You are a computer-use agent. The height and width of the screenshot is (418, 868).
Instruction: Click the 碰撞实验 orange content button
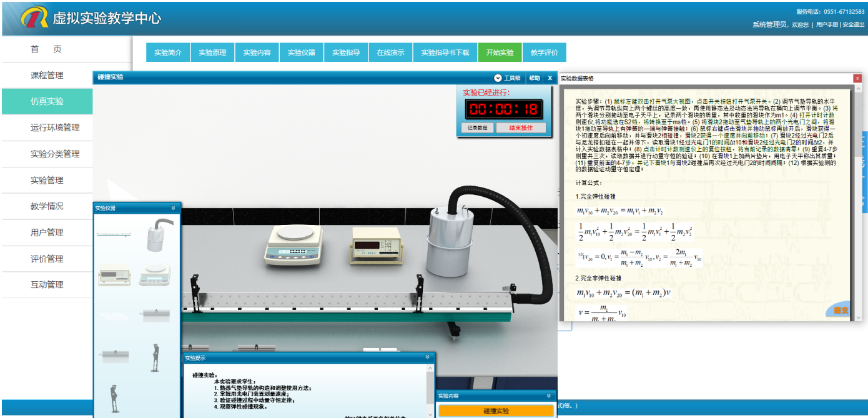point(496,411)
